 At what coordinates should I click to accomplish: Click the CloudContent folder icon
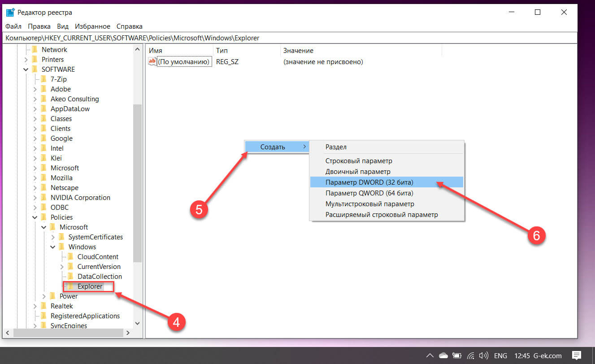[x=70, y=256]
